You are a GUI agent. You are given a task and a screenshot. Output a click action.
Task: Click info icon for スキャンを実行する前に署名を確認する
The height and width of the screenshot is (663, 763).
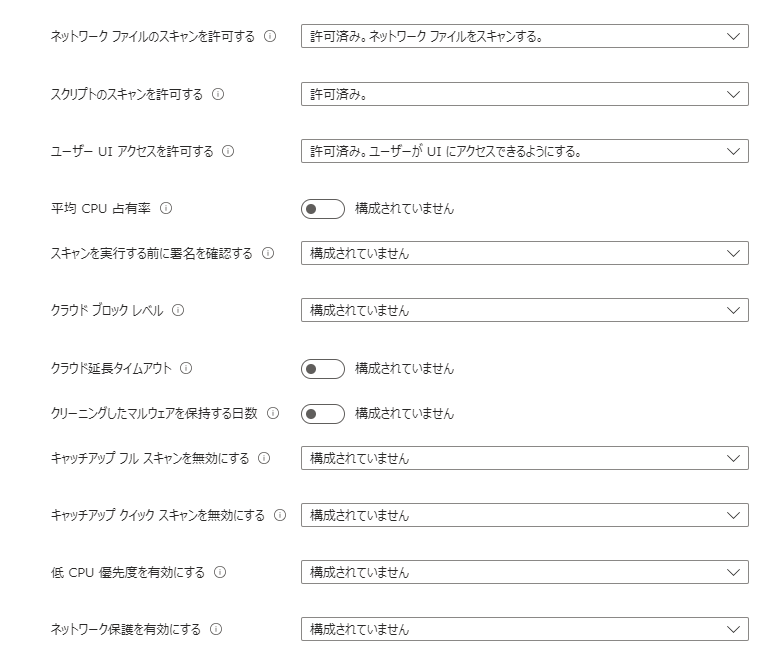point(268,253)
